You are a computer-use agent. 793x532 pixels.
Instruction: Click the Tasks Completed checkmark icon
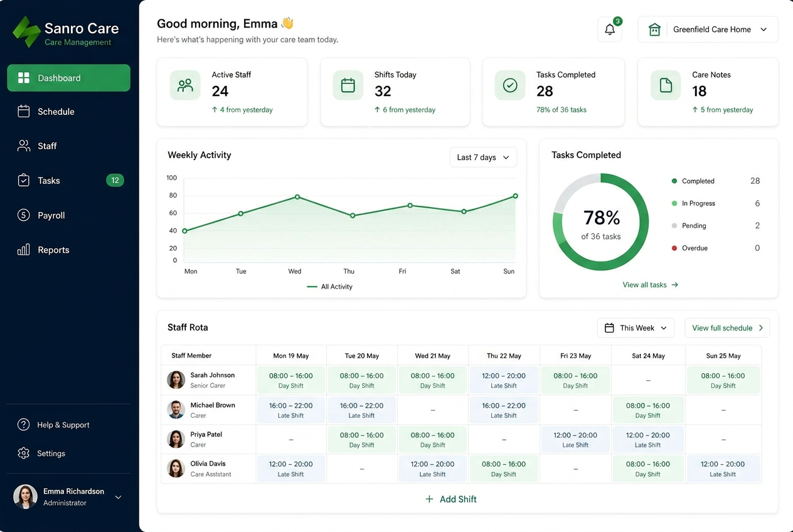coord(510,85)
